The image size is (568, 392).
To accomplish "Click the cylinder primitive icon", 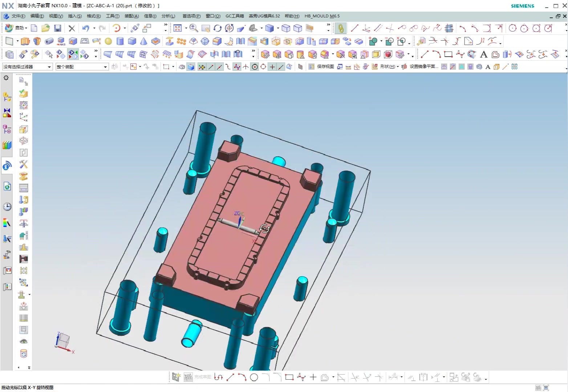I will click(x=120, y=41).
